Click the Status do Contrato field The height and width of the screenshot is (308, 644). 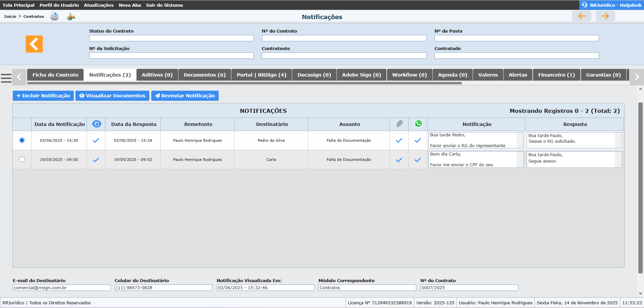pyautogui.click(x=171, y=38)
